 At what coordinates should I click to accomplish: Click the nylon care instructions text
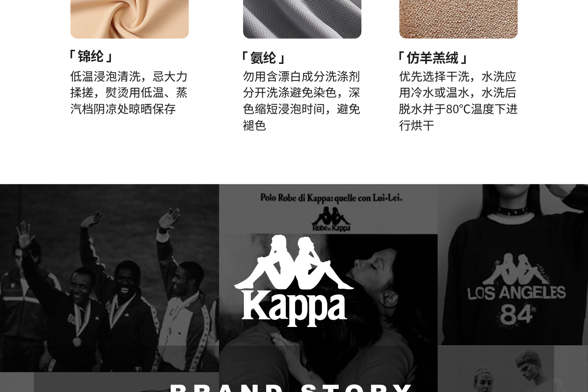129,93
